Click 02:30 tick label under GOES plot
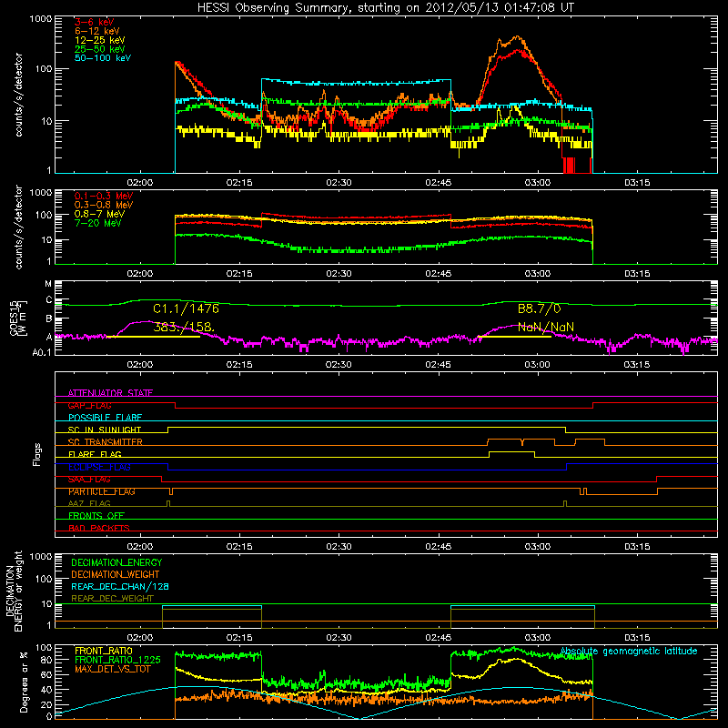 click(339, 365)
